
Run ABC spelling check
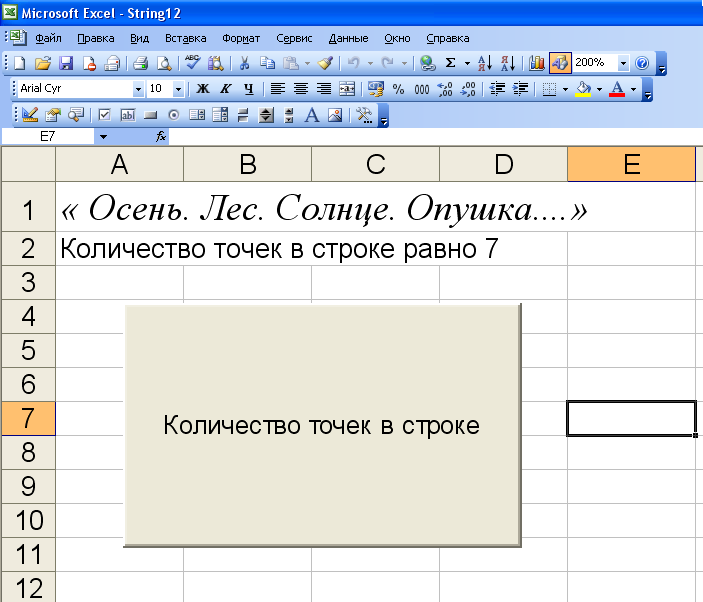tap(193, 63)
